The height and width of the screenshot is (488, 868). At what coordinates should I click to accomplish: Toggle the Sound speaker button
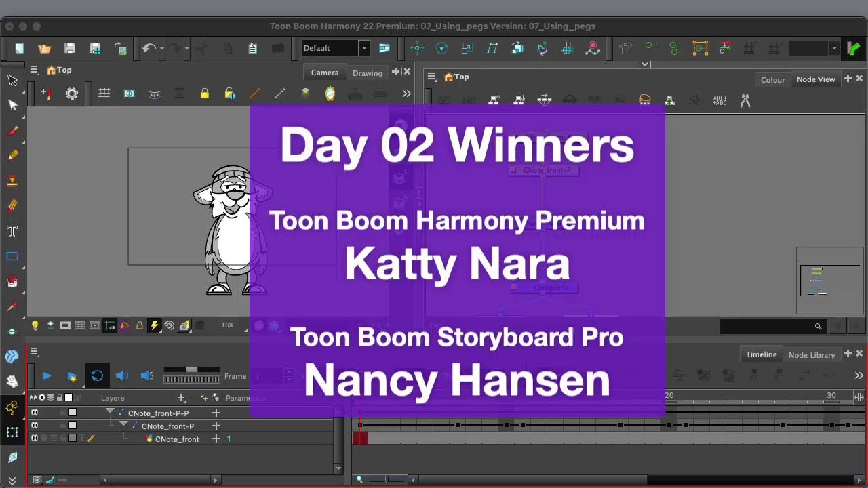pyautogui.click(x=122, y=375)
